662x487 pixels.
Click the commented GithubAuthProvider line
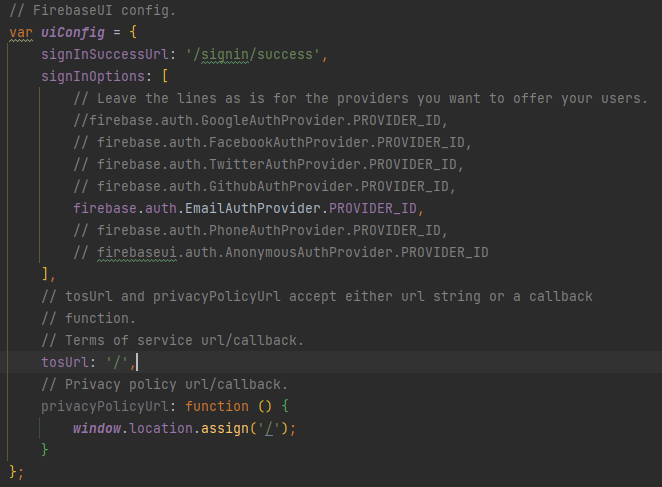[264, 186]
